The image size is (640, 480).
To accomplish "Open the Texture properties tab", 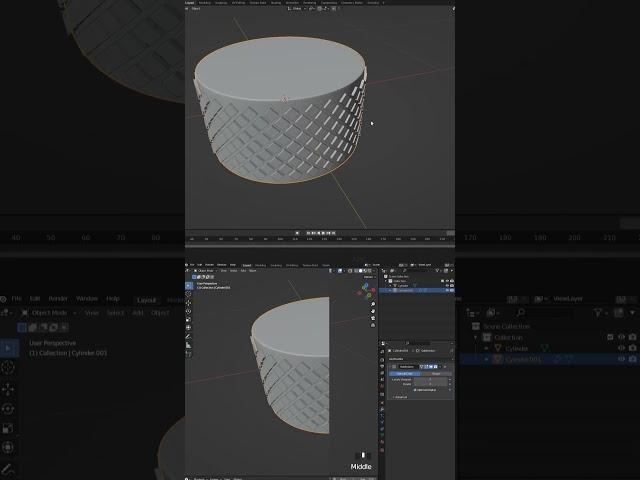I will tap(382, 450).
